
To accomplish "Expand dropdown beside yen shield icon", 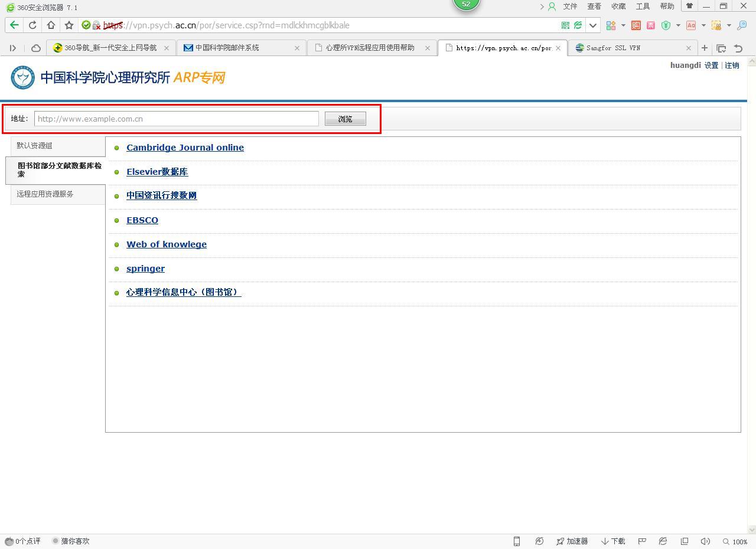I will click(x=678, y=25).
